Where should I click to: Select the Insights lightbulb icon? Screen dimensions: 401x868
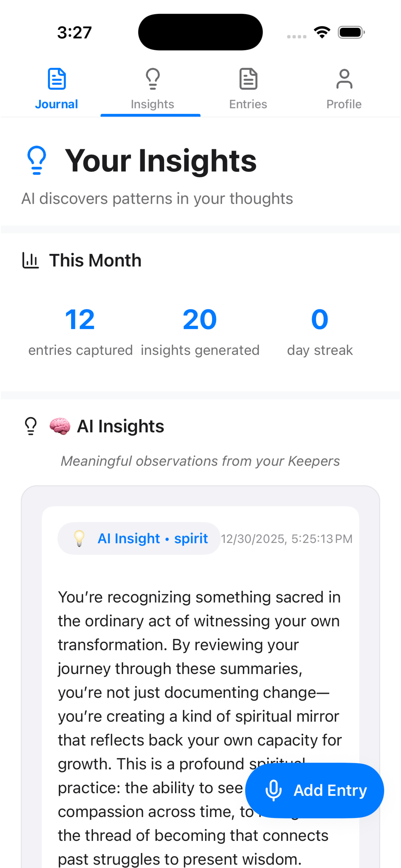click(x=152, y=79)
